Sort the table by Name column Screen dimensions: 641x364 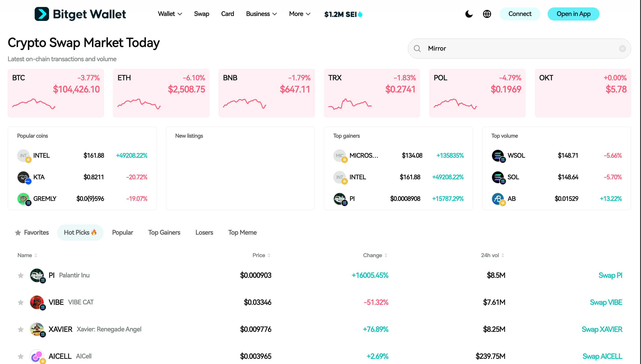tap(27, 255)
